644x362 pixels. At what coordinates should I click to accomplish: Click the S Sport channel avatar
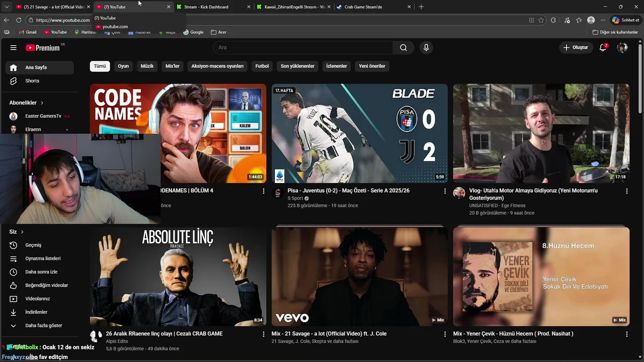(x=278, y=193)
